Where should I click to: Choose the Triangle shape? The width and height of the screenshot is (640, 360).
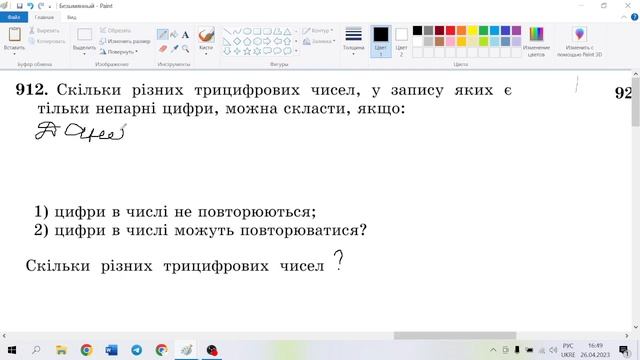click(x=287, y=31)
